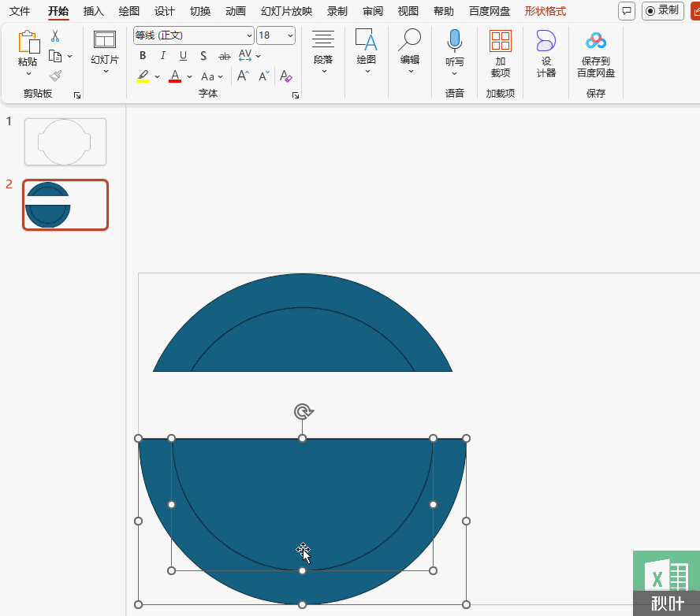Screen dimensions: 700x616
Task: Toggle italic formatting
Action: click(162, 56)
